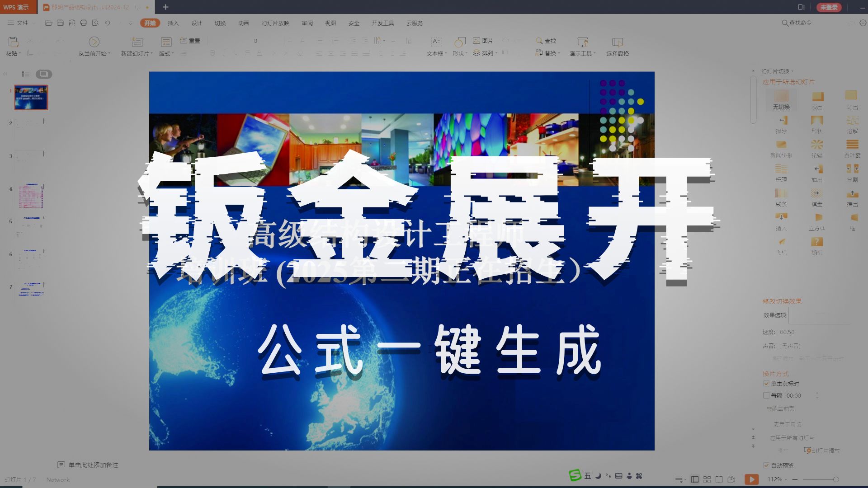
Task: Select slide 4 thumbnail in slide panel
Action: [31, 196]
